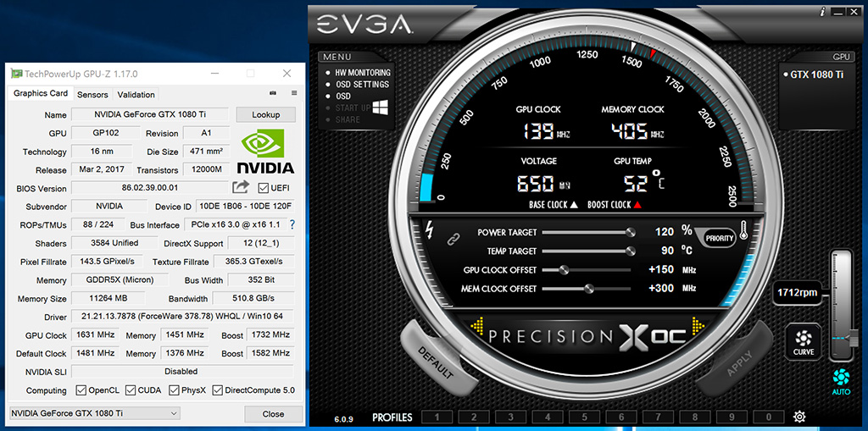Click the Lookup button

click(x=265, y=114)
